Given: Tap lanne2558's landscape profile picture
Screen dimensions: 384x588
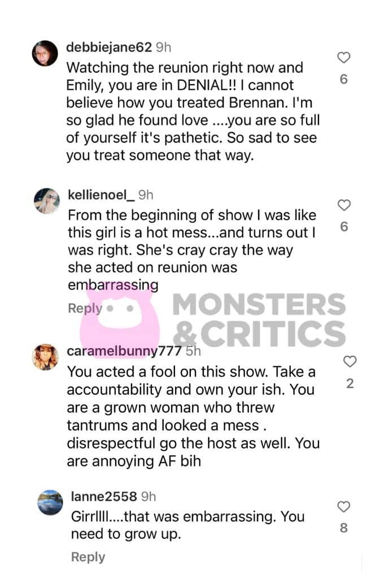Looking at the screenshot, I should tap(50, 502).
